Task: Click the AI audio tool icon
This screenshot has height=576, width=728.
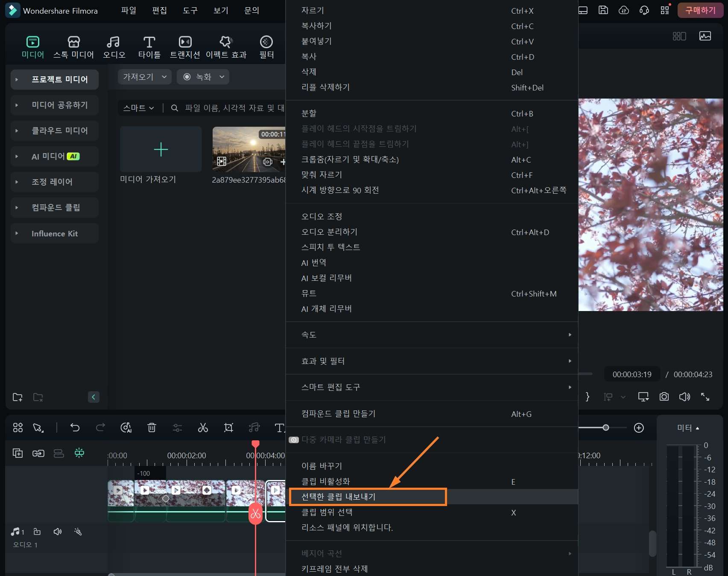Action: point(126,428)
